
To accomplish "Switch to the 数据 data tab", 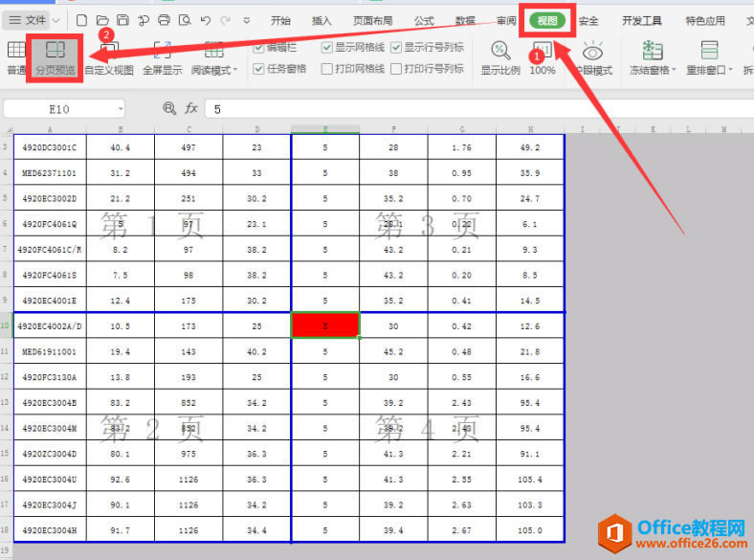I will 465,21.
